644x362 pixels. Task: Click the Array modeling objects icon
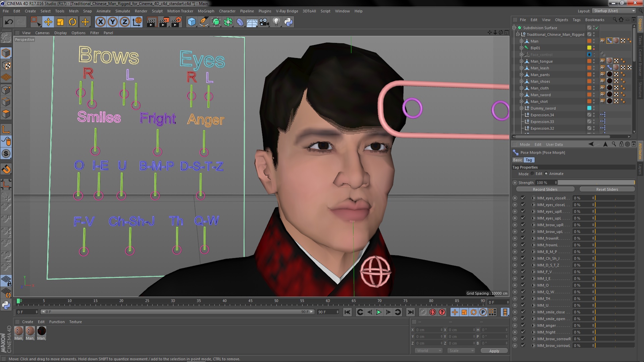(x=228, y=22)
